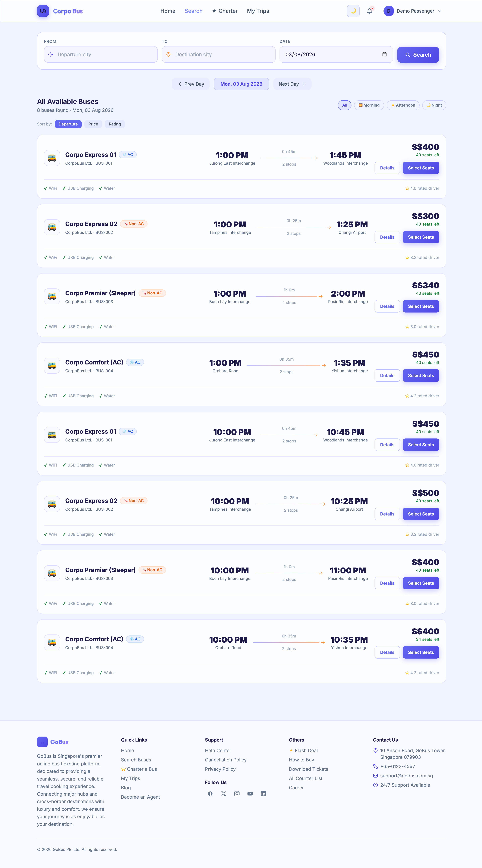Click the YouTube icon in the footer
482x868 pixels.
[250, 793]
